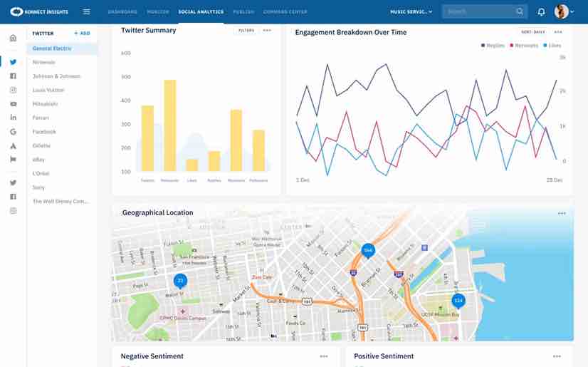This screenshot has width=588, height=367.
Task: Select General Electric profile
Action: [62, 48]
